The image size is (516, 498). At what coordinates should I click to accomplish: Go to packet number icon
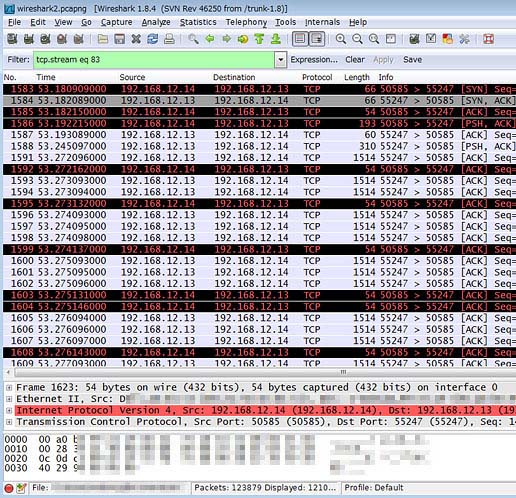[x=243, y=39]
